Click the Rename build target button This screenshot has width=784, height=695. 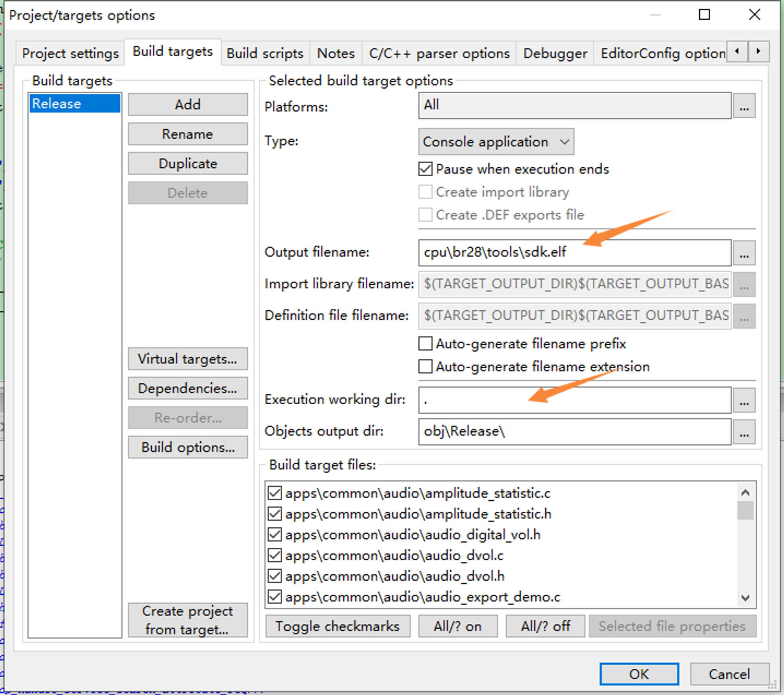pyautogui.click(x=188, y=134)
